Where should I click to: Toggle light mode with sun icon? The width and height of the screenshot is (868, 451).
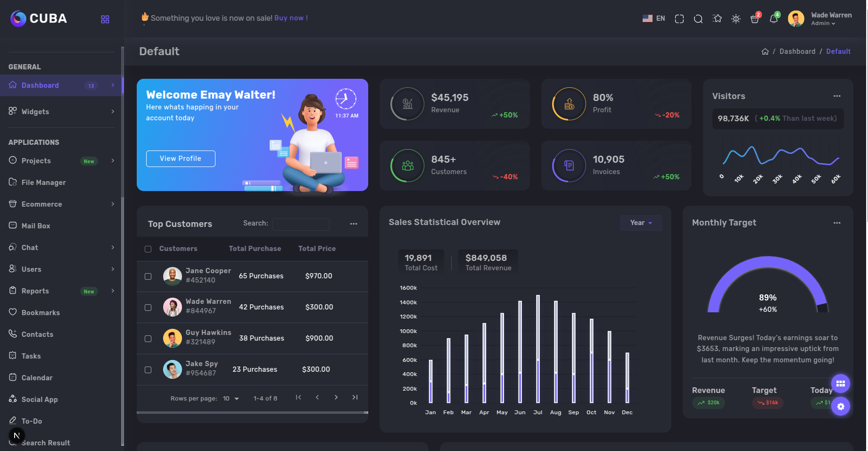point(736,19)
